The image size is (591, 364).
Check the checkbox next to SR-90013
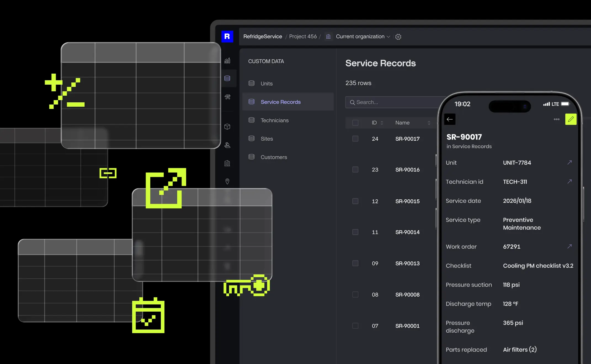tap(355, 263)
